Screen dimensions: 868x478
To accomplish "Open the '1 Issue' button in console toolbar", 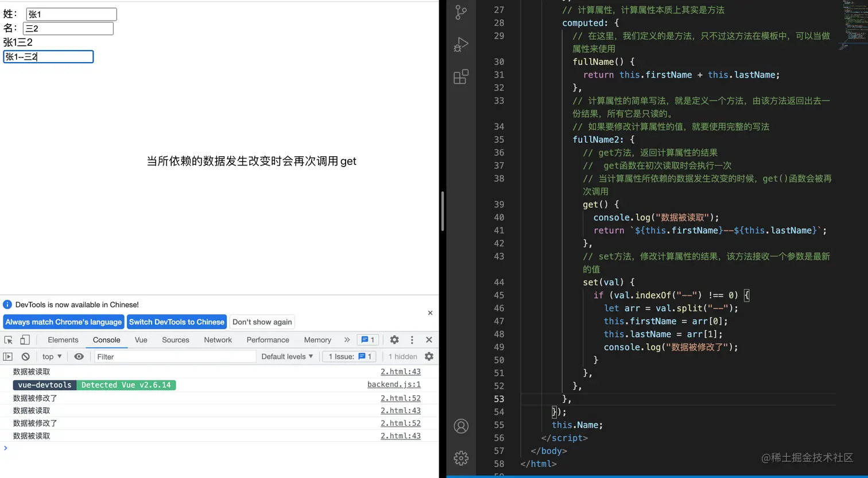I will click(350, 357).
